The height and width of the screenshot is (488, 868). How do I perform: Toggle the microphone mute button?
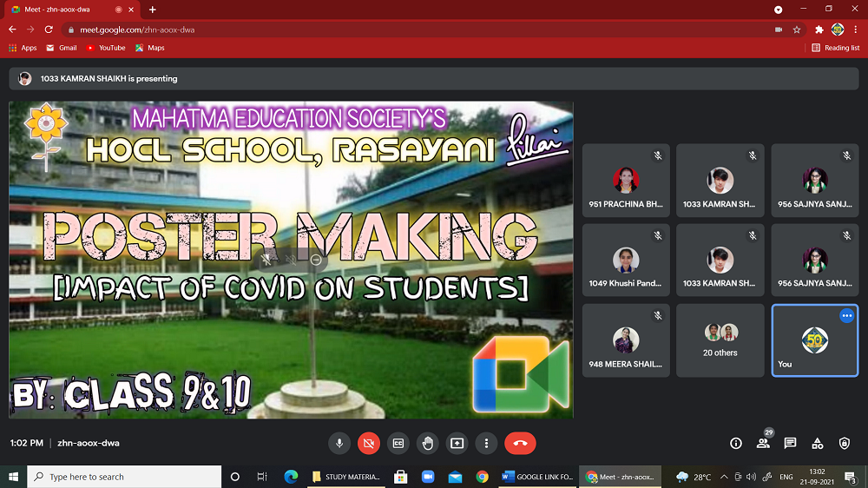(x=339, y=443)
